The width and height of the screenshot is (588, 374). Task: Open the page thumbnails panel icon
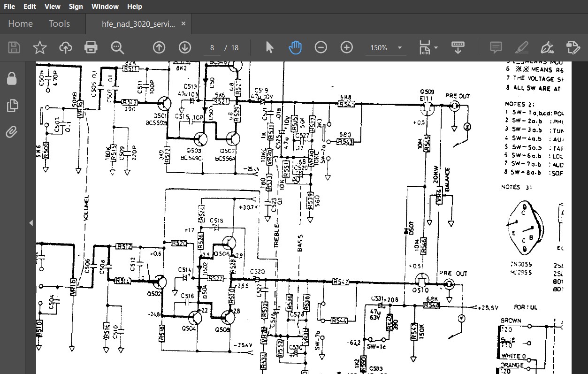click(12, 106)
